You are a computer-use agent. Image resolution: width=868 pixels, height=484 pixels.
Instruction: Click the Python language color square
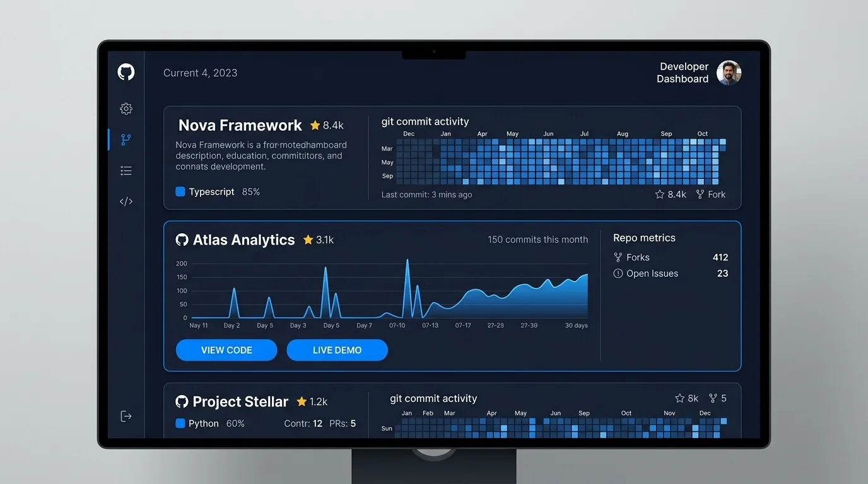click(x=180, y=423)
